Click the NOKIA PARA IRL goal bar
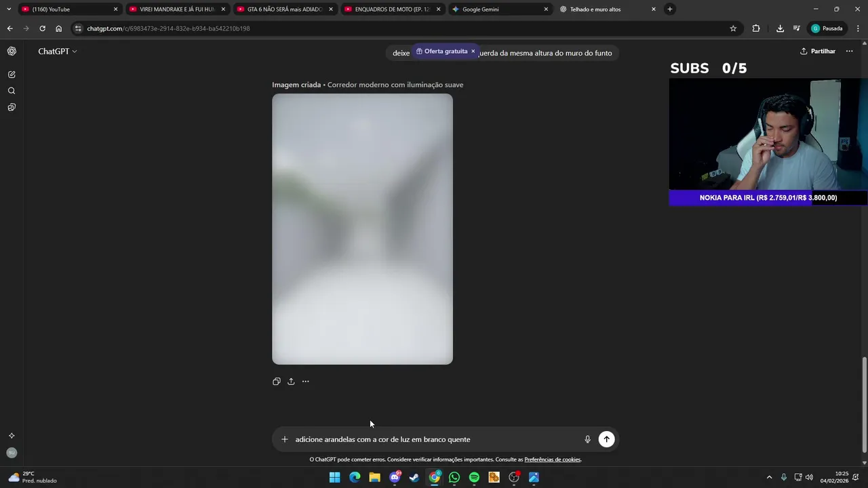 point(768,198)
